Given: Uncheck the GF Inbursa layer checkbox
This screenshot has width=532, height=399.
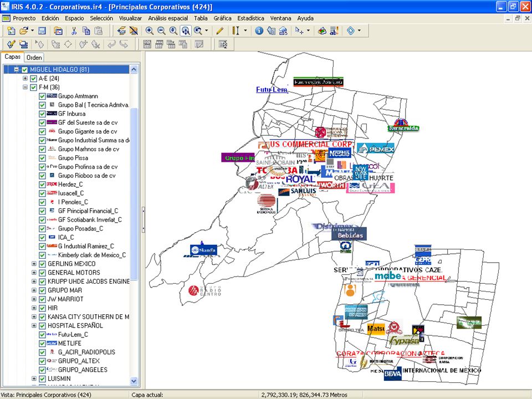Looking at the screenshot, I should pyautogui.click(x=42, y=114).
